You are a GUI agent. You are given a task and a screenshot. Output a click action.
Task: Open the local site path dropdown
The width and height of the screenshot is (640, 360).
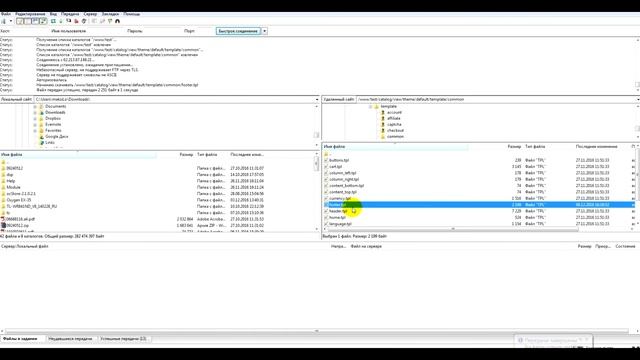click(x=317, y=99)
